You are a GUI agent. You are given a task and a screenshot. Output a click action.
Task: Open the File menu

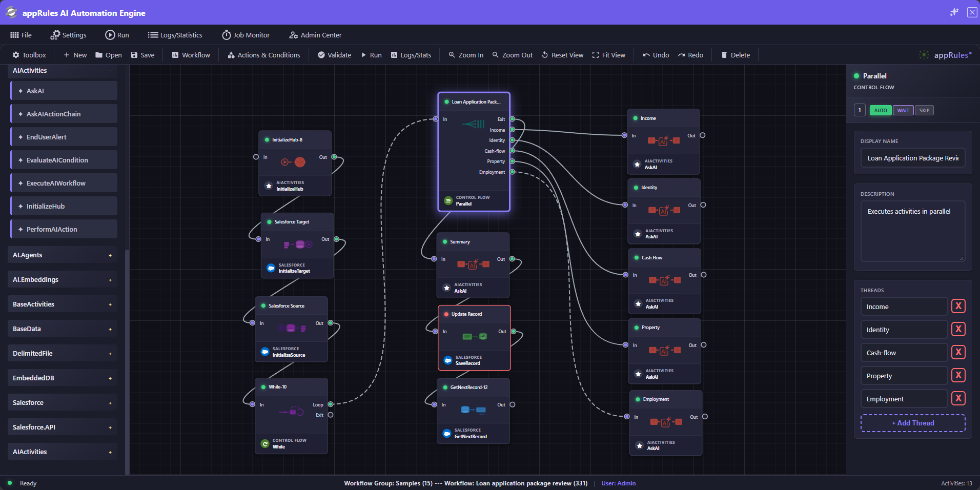pyautogui.click(x=21, y=35)
